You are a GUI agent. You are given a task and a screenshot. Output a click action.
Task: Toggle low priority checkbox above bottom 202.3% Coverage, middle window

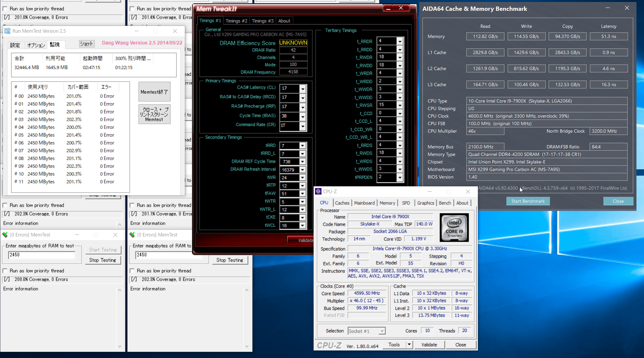pyautogui.click(x=132, y=271)
